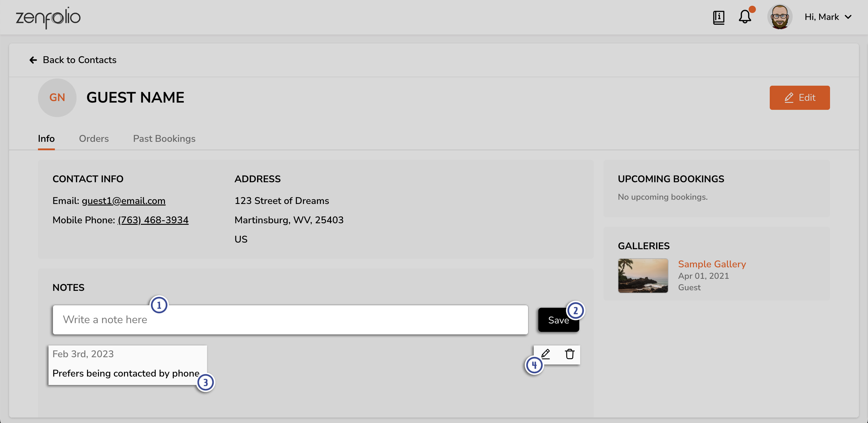
Task: Click the note text input field
Action: [x=290, y=319]
